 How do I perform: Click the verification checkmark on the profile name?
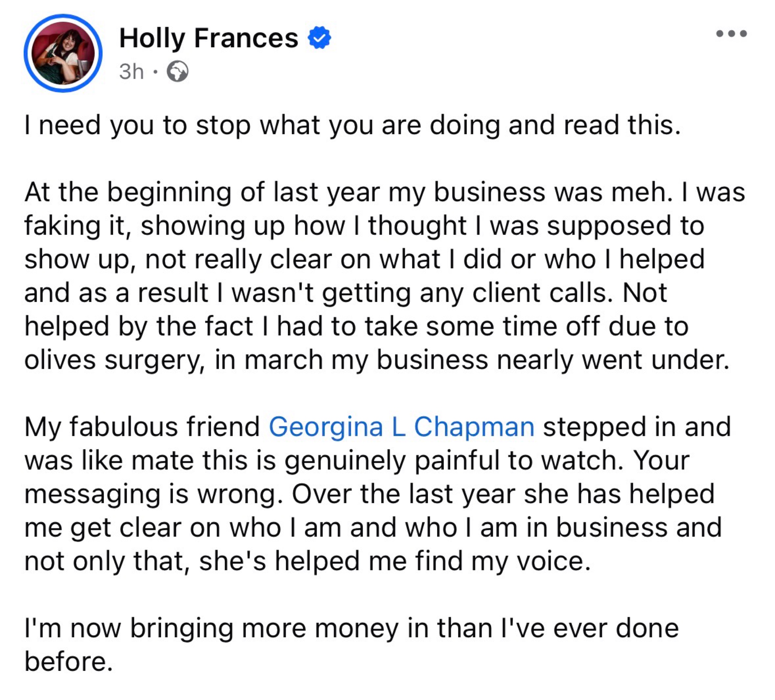tap(319, 37)
